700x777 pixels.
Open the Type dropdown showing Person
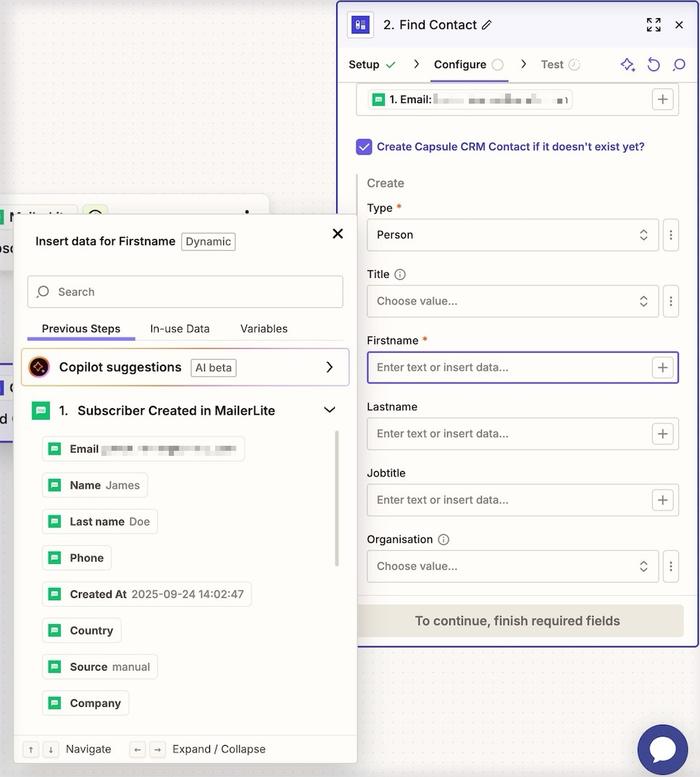tap(512, 235)
